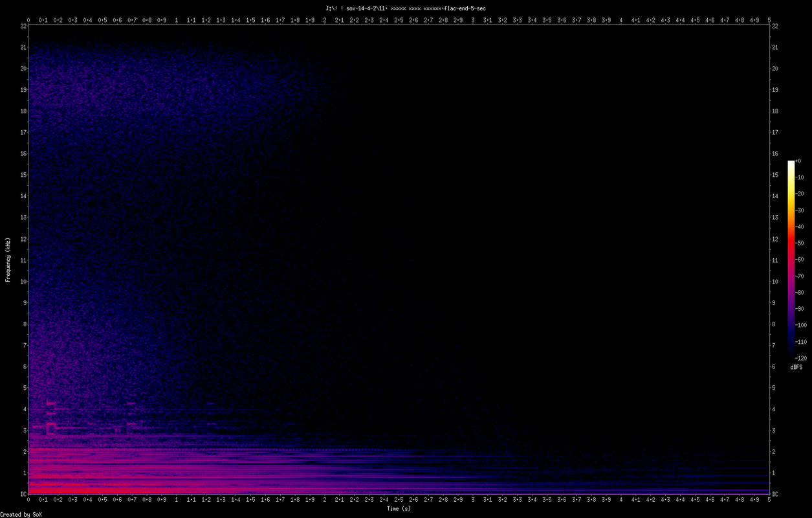The height and width of the screenshot is (518, 812).
Task: Click the '-110' value on the dBFS scale
Action: tap(800, 341)
